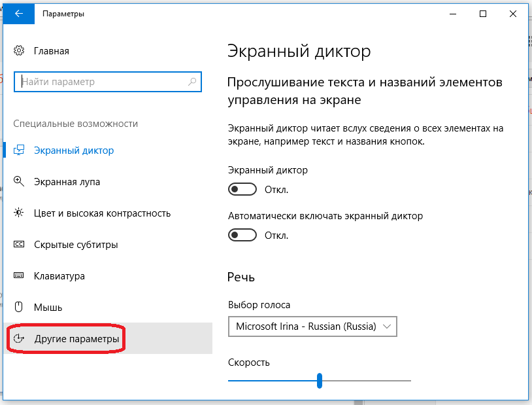
Task: Expand the Microsoft Irina dropdown chevron
Action: [387, 326]
